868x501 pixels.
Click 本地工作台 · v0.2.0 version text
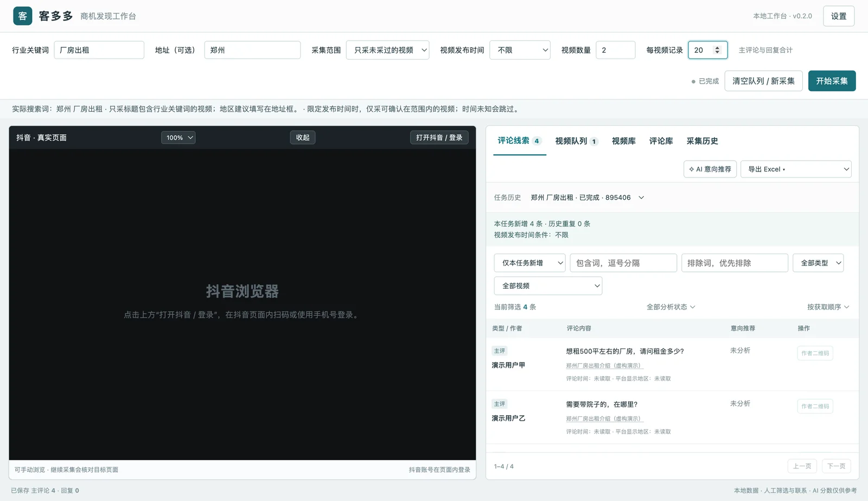(782, 16)
